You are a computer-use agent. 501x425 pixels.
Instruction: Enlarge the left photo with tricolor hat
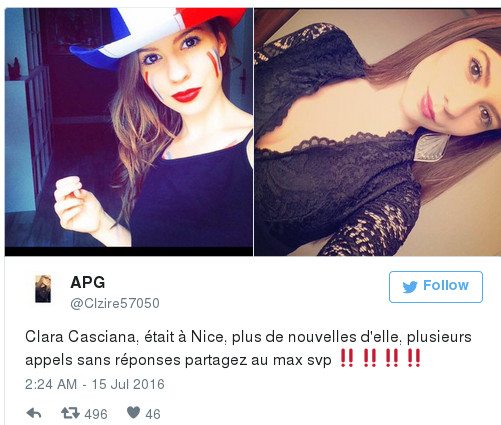(x=129, y=132)
